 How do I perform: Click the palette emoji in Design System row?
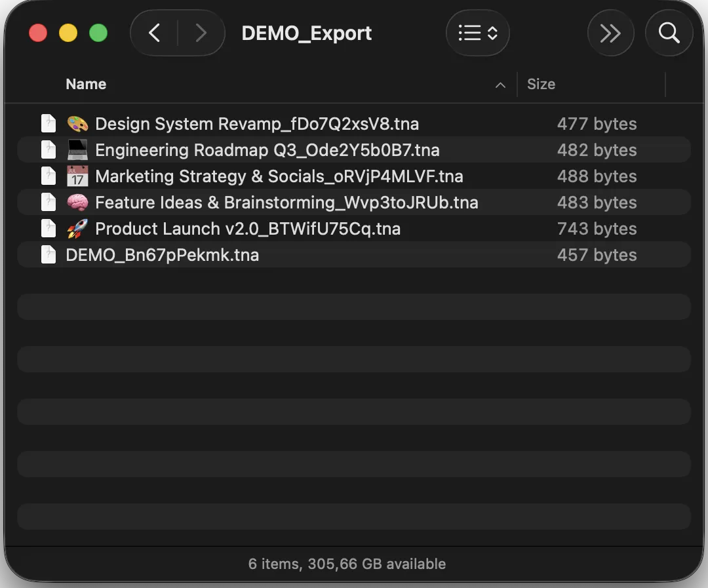(x=77, y=124)
